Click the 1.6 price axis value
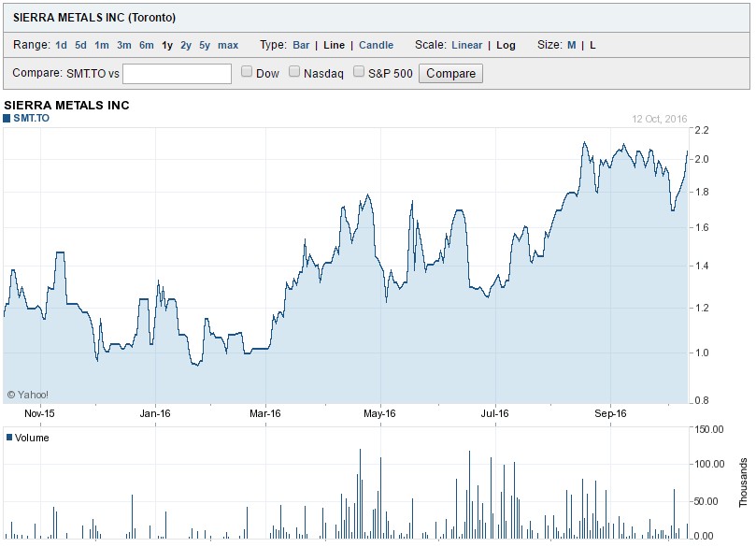This screenshot has height=547, width=756. click(702, 227)
